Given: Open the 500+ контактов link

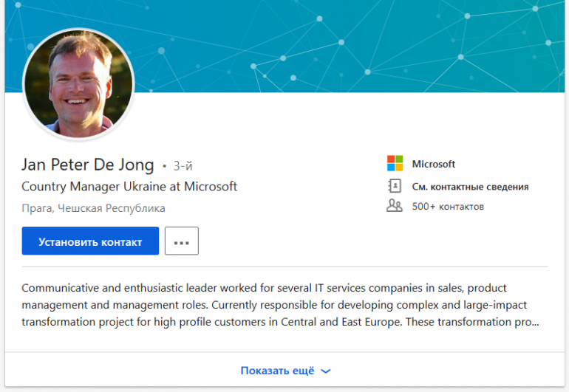Looking at the screenshot, I should tap(448, 206).
